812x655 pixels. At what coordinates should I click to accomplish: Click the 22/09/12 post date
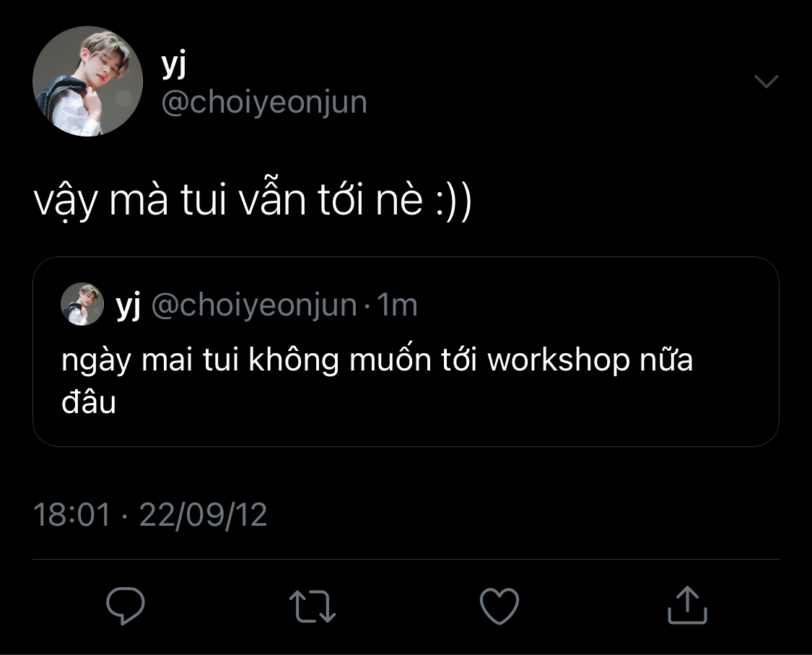[x=203, y=515]
